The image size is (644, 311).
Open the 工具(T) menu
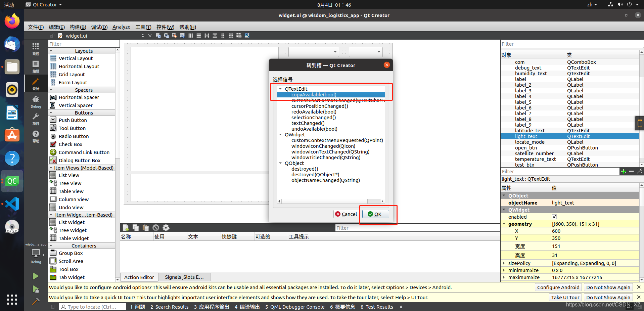143,27
